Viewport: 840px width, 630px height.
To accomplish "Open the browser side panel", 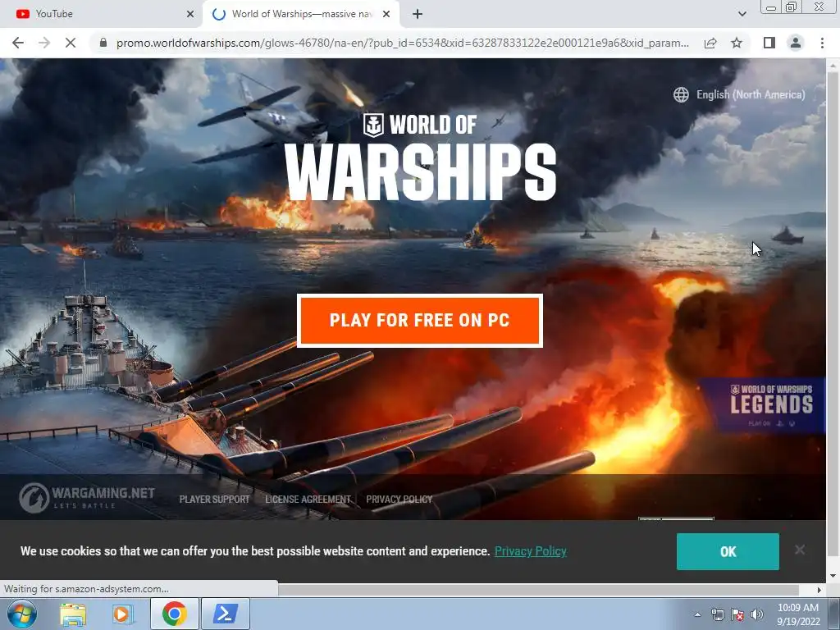I will (x=769, y=43).
